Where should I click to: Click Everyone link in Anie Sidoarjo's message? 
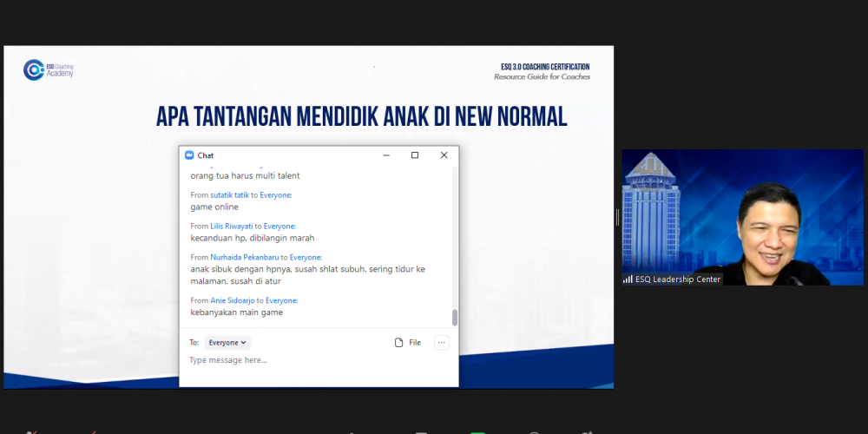point(281,300)
